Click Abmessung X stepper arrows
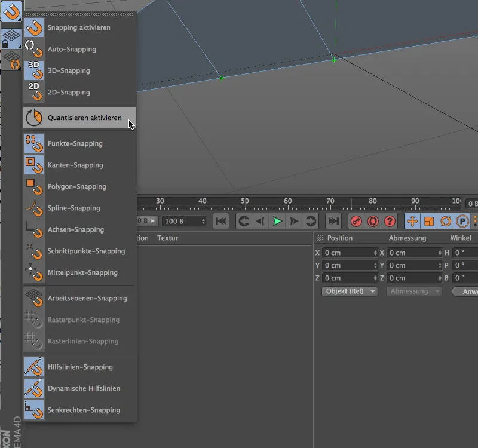The image size is (478, 448). [x=440, y=253]
